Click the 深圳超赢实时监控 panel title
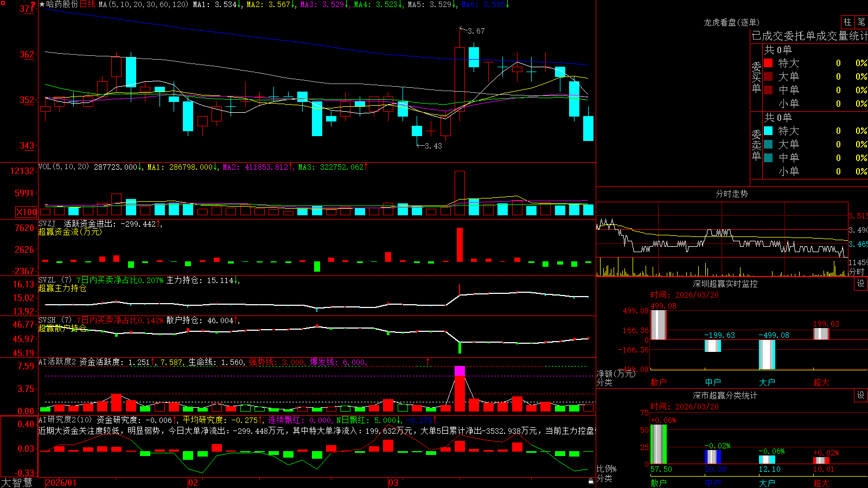This screenshot has height=488, width=868. (725, 284)
